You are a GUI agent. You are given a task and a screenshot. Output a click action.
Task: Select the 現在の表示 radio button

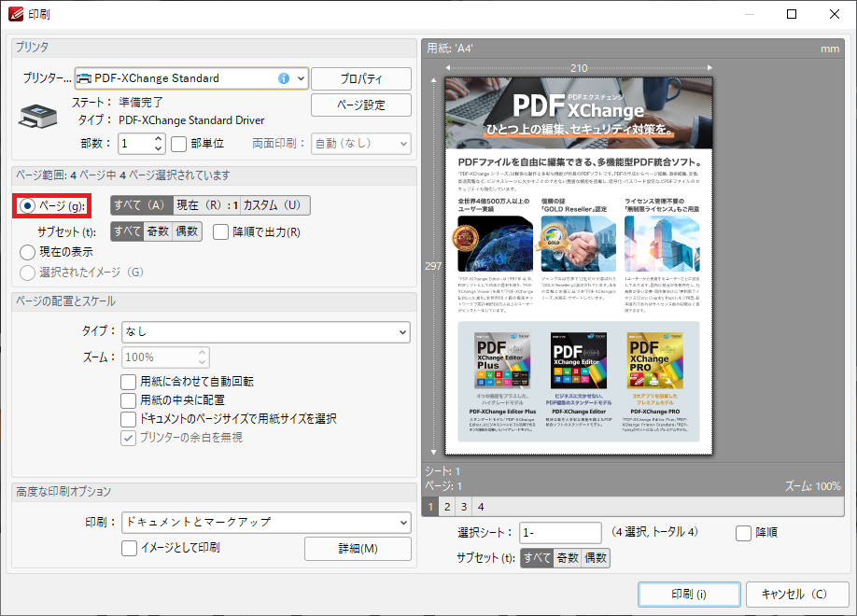27,252
